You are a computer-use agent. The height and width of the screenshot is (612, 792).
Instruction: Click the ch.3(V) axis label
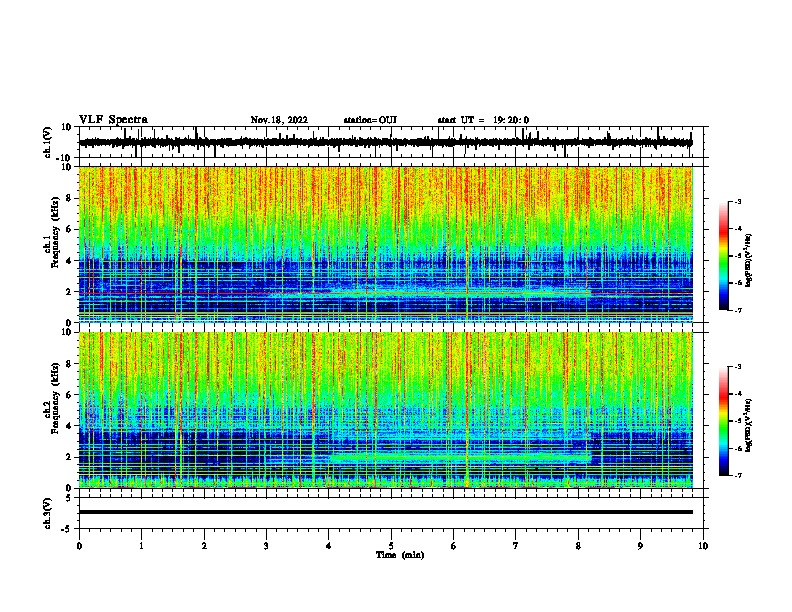pyautogui.click(x=47, y=513)
